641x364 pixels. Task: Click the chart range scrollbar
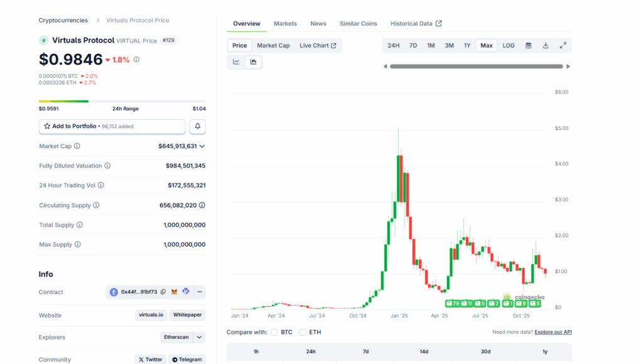pyautogui.click(x=477, y=67)
